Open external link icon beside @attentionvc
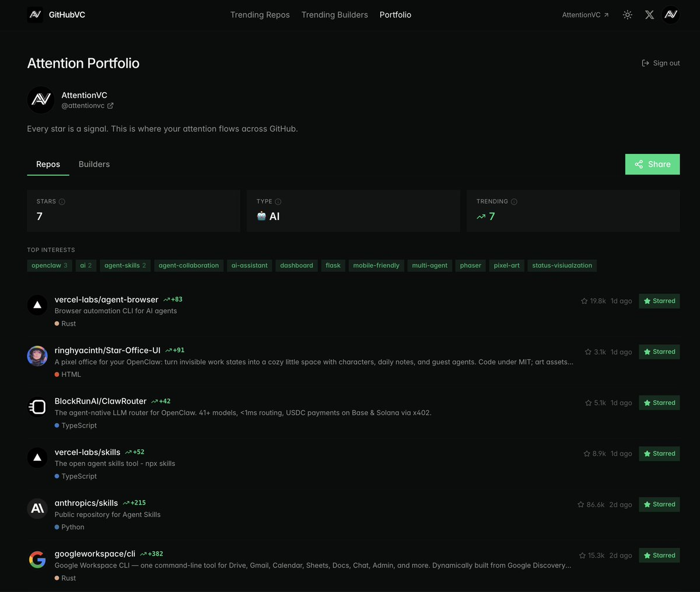Image resolution: width=700 pixels, height=592 pixels. pyautogui.click(x=110, y=106)
